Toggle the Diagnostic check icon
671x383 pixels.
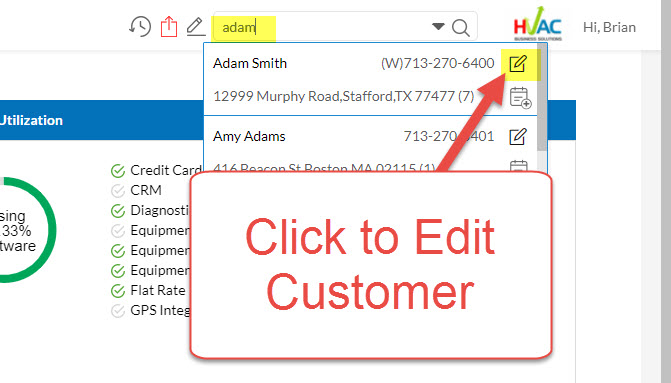118,211
